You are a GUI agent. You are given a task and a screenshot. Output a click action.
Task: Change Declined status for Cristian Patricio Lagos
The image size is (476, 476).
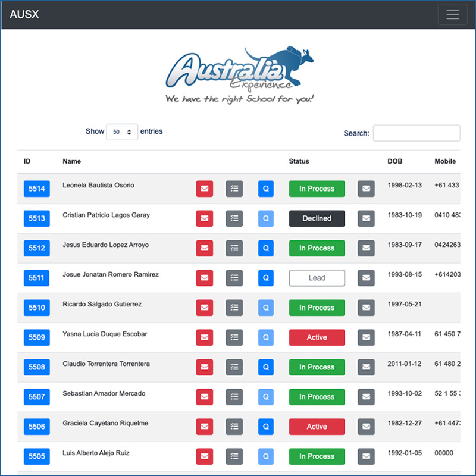pos(317,218)
